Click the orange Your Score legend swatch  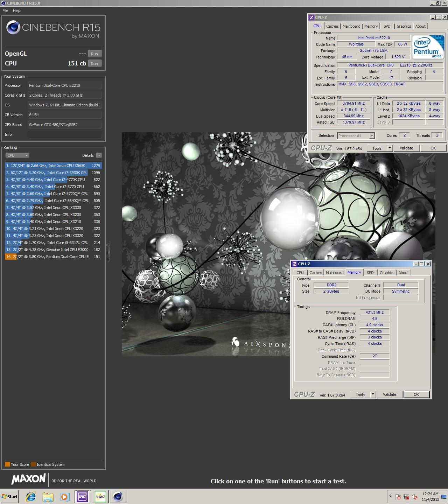7,464
